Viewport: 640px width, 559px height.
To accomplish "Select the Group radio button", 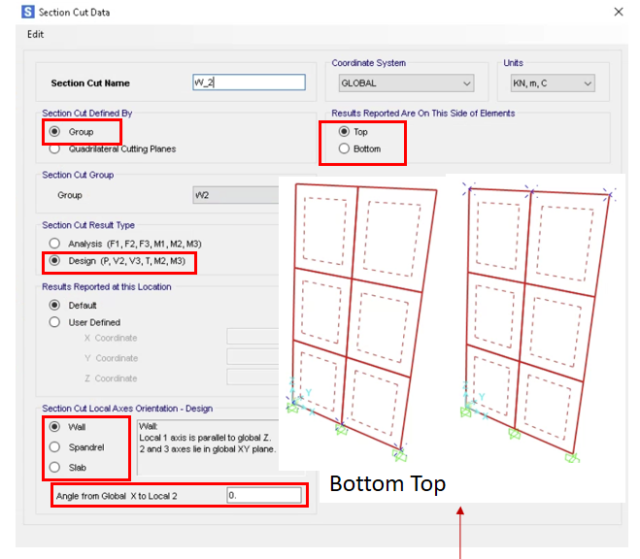I will point(54,132).
